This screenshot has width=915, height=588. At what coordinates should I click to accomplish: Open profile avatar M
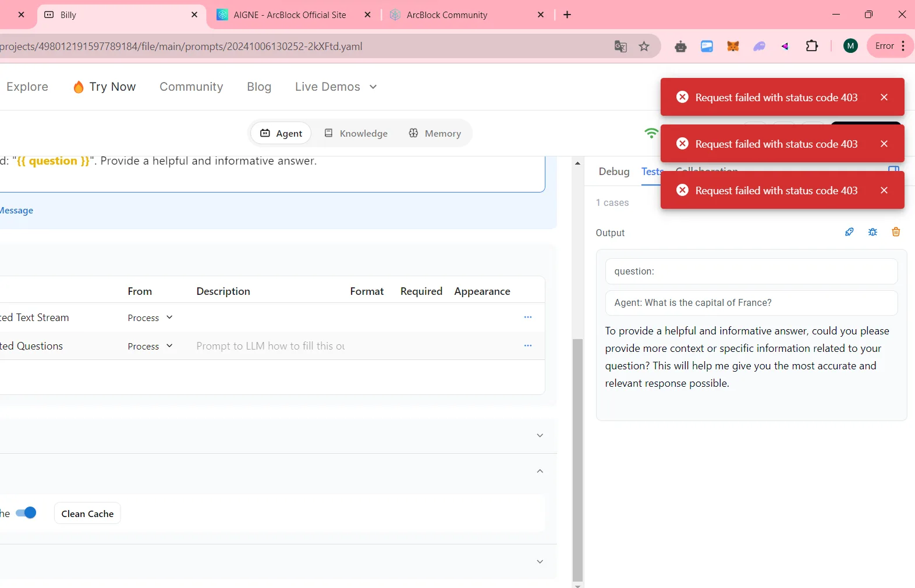click(850, 46)
